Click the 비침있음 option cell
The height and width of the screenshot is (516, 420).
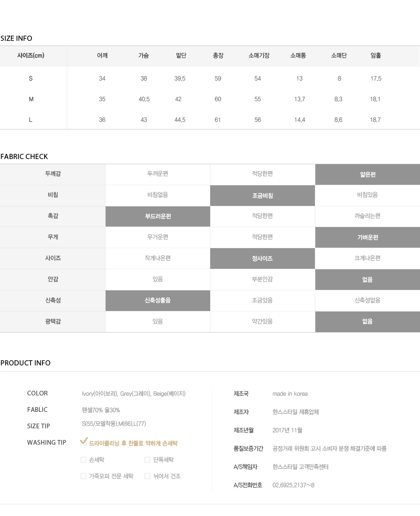click(367, 195)
